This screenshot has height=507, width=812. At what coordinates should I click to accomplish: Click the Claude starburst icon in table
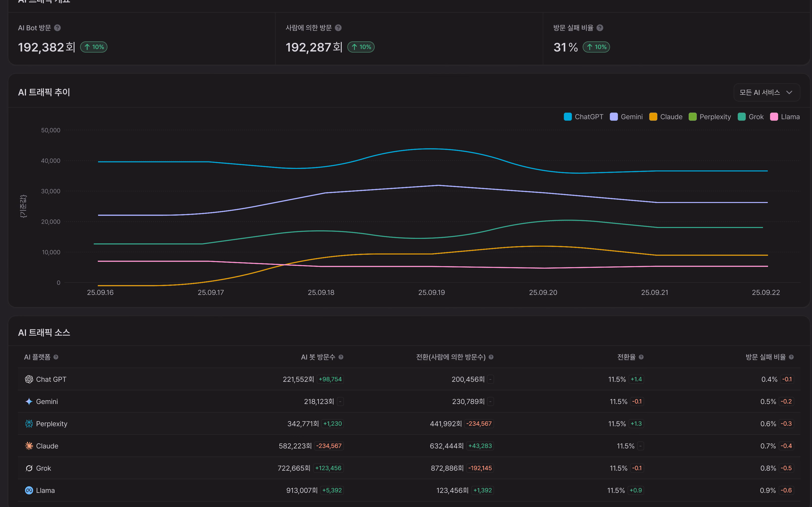point(29,446)
